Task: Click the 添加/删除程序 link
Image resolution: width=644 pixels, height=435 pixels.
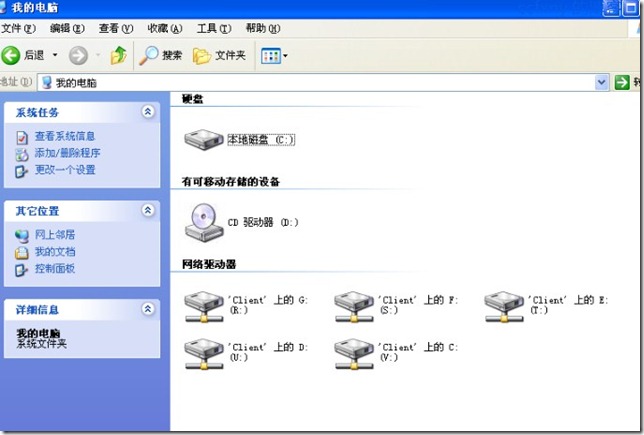Action: click(67, 153)
